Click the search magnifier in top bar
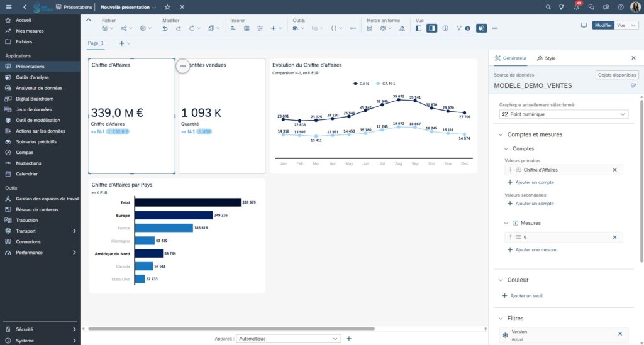Image resolution: width=644 pixels, height=345 pixels. click(548, 7)
